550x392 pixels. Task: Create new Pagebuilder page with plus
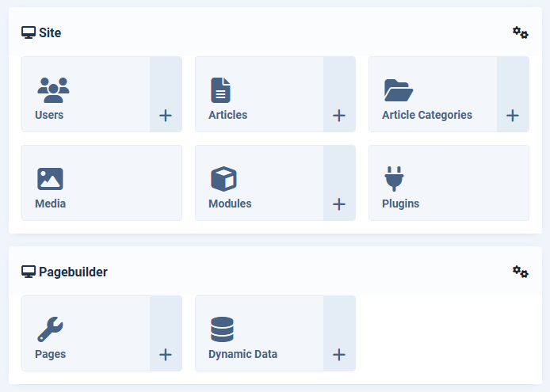(x=166, y=355)
